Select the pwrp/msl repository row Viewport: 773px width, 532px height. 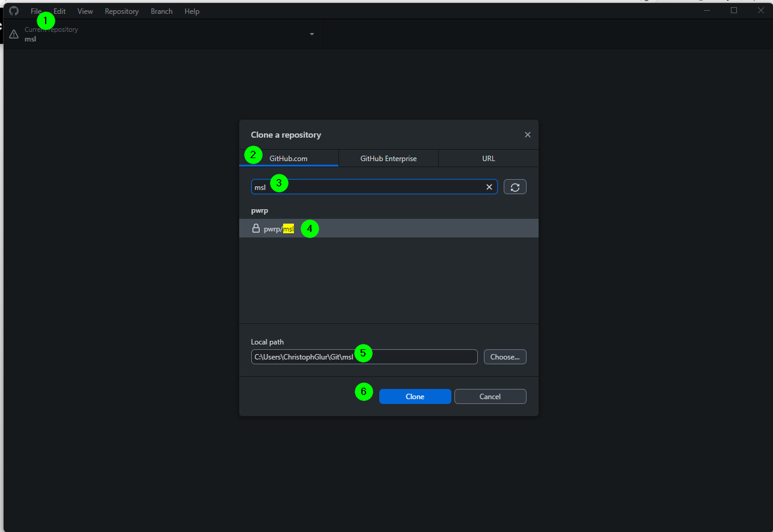click(389, 228)
